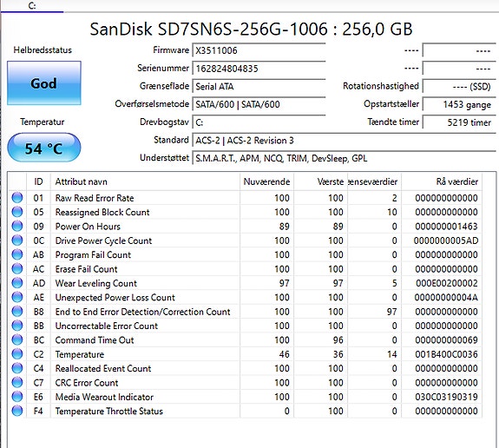Select the Reassigned Block Count row
499x448 pixels.
click(245, 212)
